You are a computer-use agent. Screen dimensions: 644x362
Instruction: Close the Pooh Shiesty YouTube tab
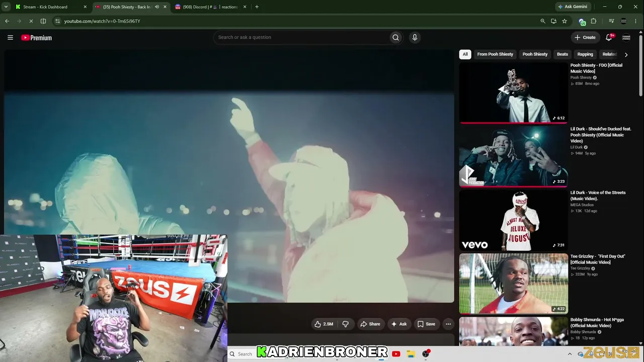[x=165, y=7]
